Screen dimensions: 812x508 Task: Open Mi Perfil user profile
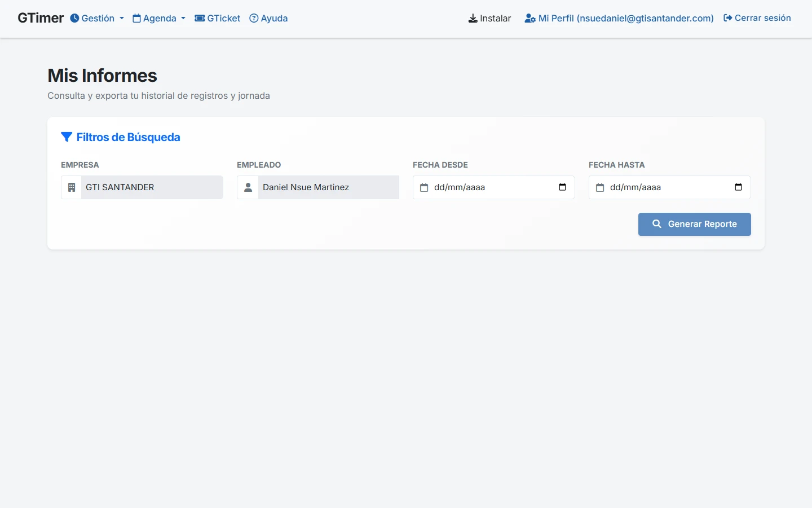coord(619,18)
